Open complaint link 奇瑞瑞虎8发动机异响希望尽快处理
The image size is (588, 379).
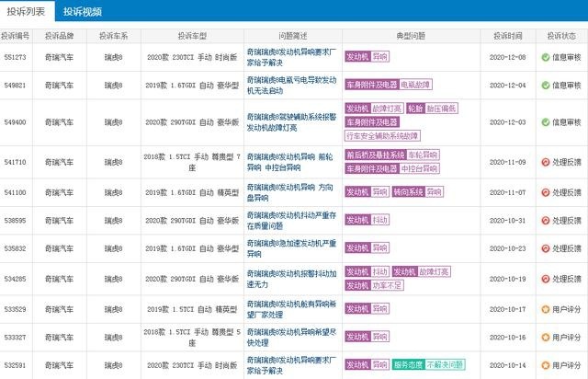point(292,338)
